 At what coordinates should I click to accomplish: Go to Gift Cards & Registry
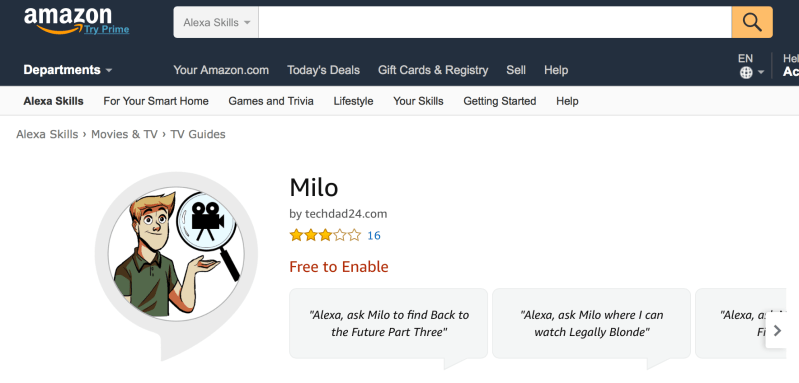click(x=433, y=70)
